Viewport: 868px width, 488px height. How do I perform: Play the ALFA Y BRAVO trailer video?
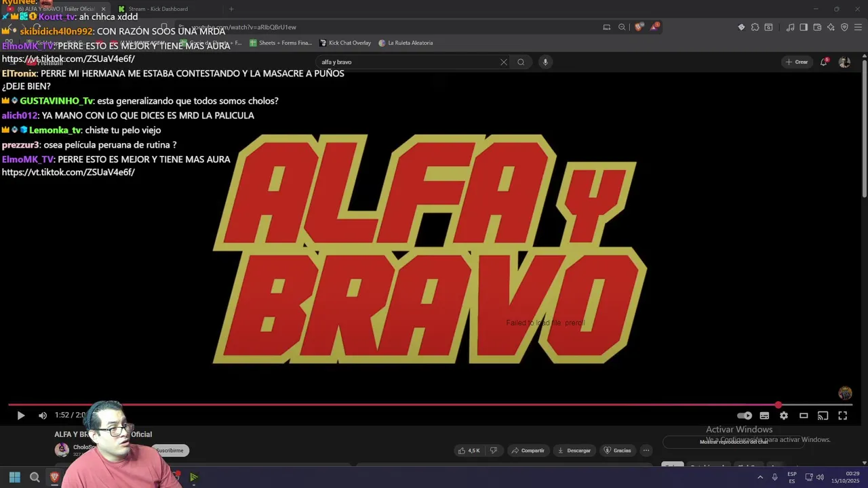20,415
